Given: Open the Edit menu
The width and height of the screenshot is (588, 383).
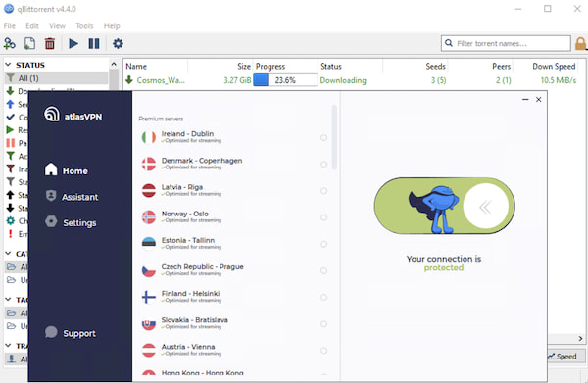Looking at the screenshot, I should (x=32, y=25).
